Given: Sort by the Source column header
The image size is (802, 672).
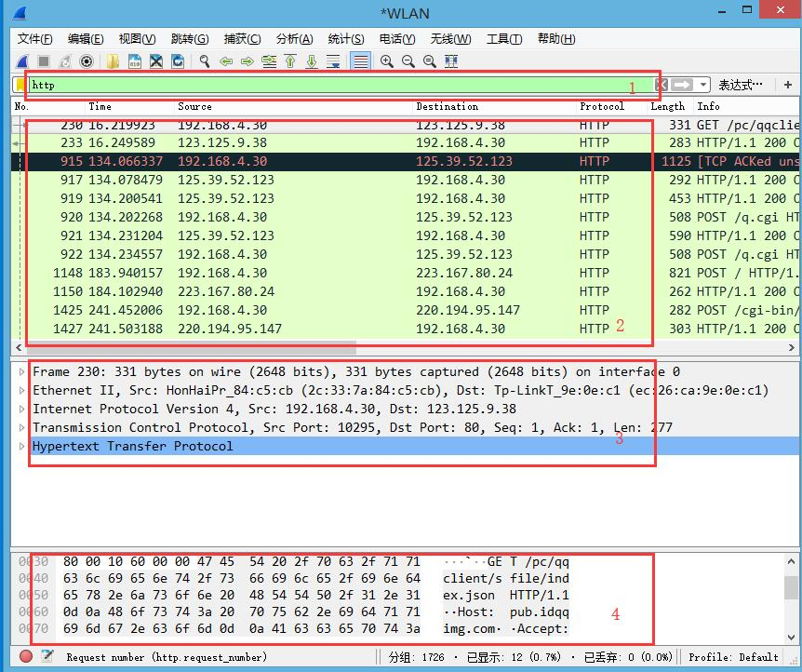Looking at the screenshot, I should tap(293, 106).
